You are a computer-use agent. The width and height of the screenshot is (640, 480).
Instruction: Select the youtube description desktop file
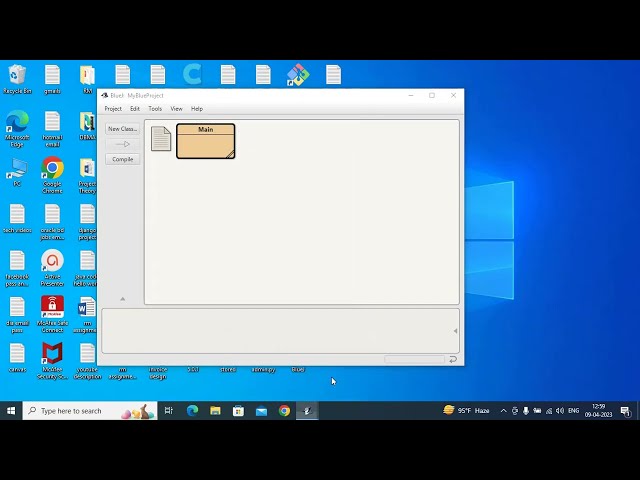[x=87, y=362]
